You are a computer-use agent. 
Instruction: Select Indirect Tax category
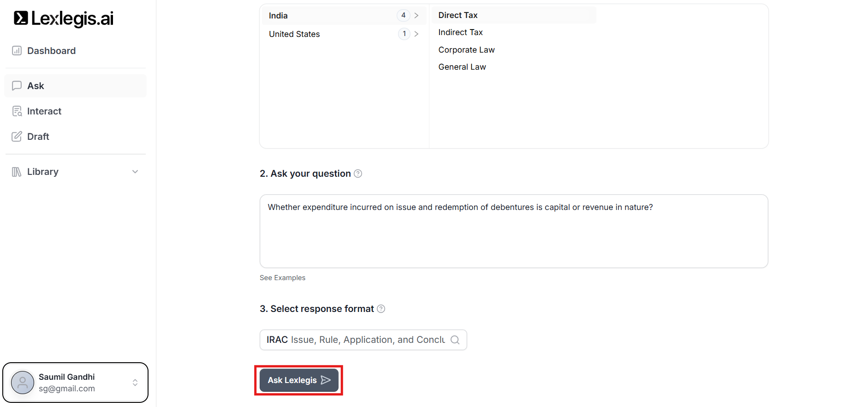pyautogui.click(x=460, y=32)
